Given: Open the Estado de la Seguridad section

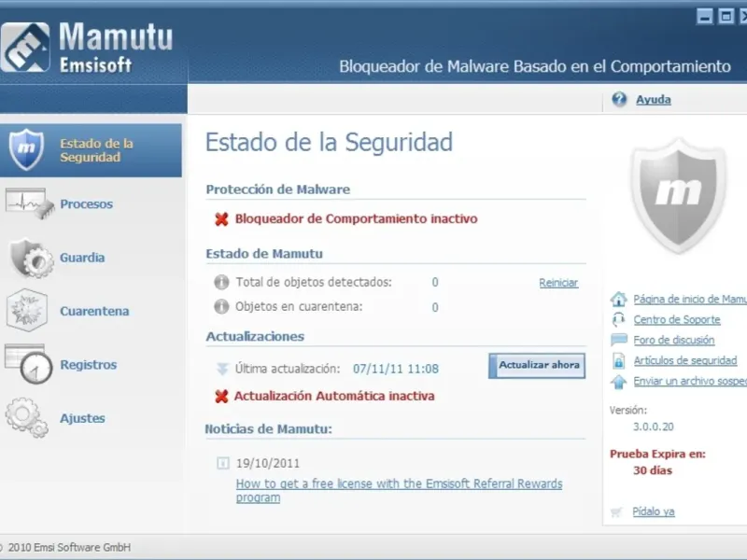Looking at the screenshot, I should pyautogui.click(x=91, y=150).
